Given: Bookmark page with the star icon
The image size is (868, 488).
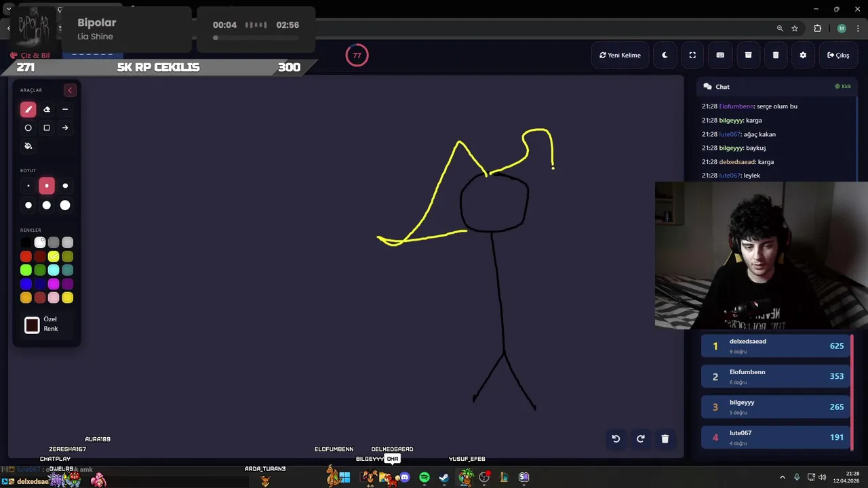Looking at the screenshot, I should coord(795,28).
